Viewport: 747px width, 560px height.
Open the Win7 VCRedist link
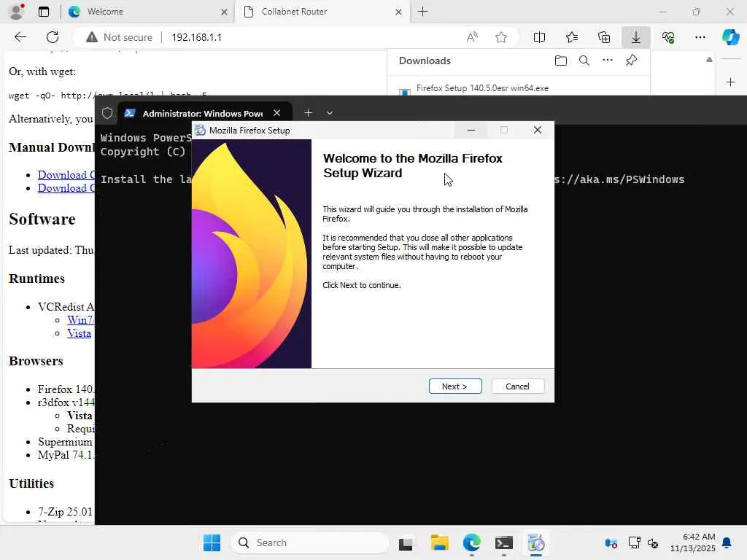[x=80, y=320]
